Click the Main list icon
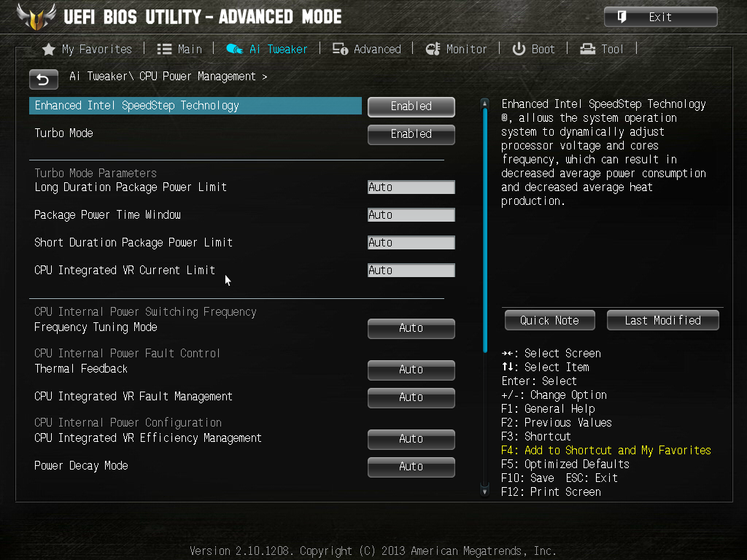Screen dimensions: 747x560 point(164,49)
